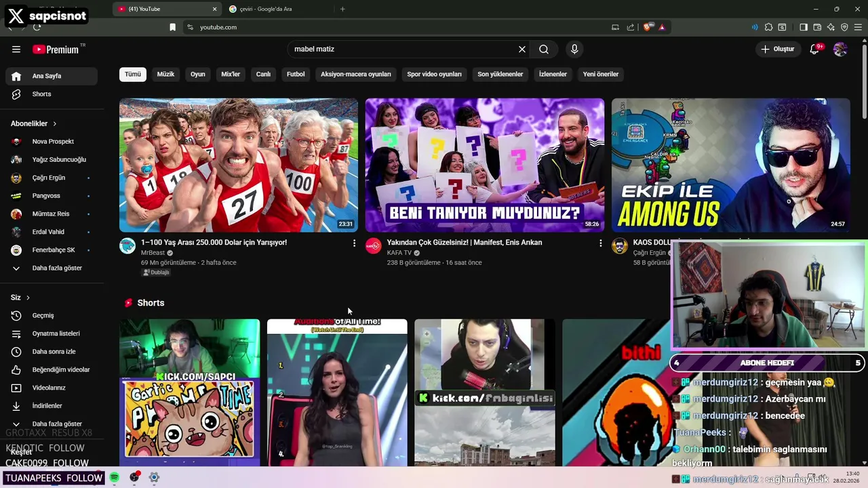Select the Aksiyon-macera oyunları chip

tap(356, 75)
